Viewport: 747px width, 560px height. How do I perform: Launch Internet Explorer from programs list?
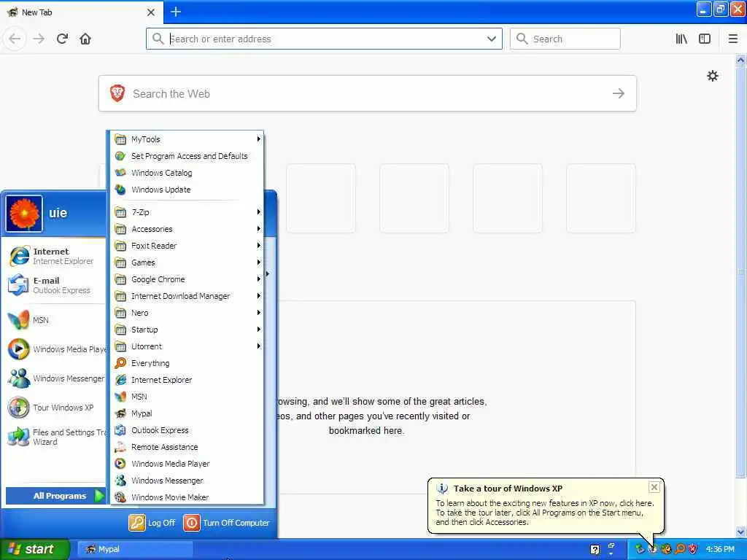tap(187, 379)
